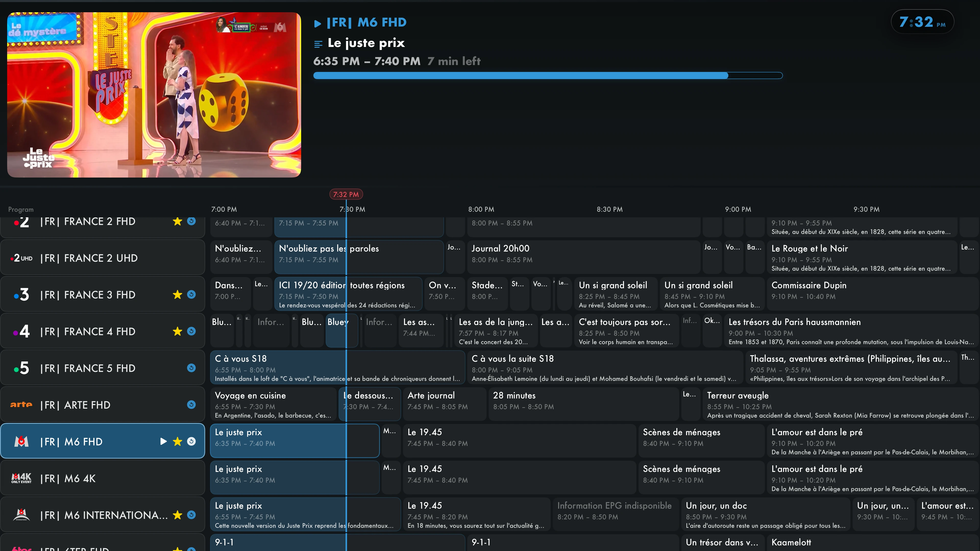Click the catch-up icon on ARTE FHD
Viewport: 980px width, 551px height.
(x=191, y=405)
